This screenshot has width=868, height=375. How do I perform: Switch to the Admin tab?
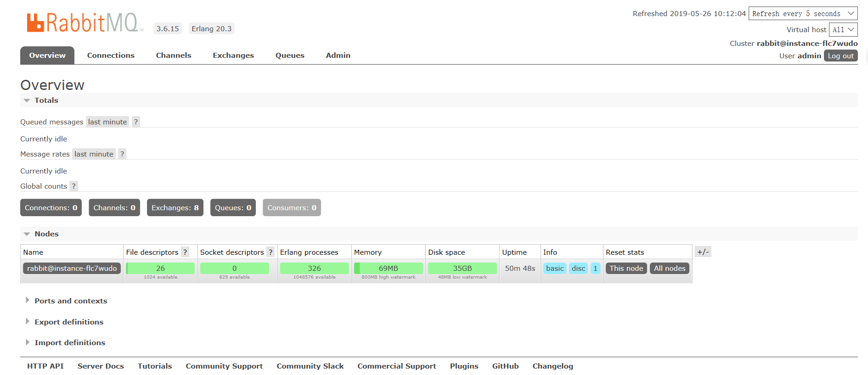[338, 55]
